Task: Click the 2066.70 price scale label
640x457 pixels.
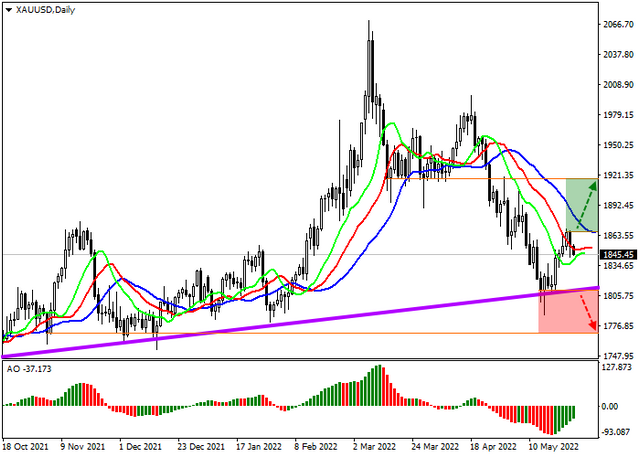Action: tap(618, 24)
